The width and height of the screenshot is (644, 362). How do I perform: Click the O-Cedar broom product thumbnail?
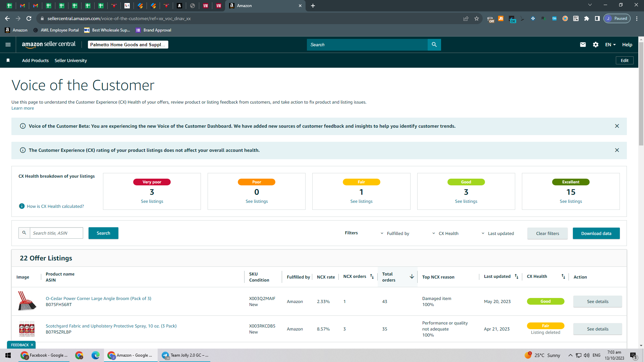point(27,301)
